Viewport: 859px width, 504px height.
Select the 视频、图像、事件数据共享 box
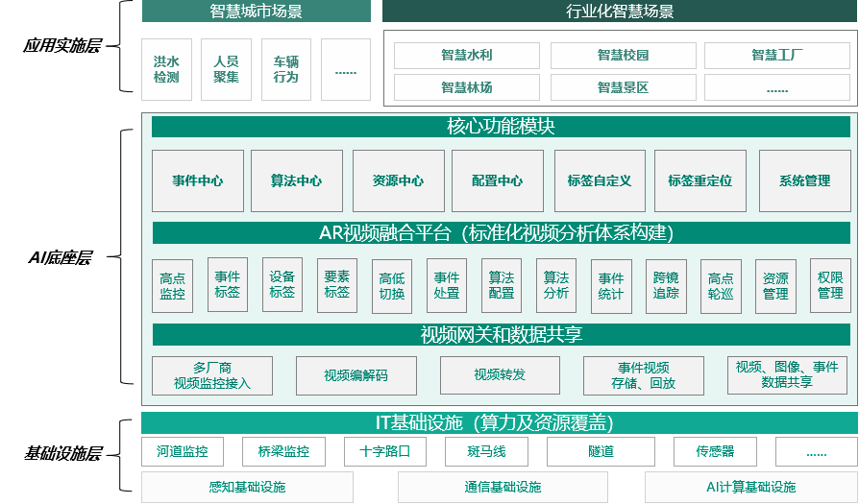pos(787,375)
